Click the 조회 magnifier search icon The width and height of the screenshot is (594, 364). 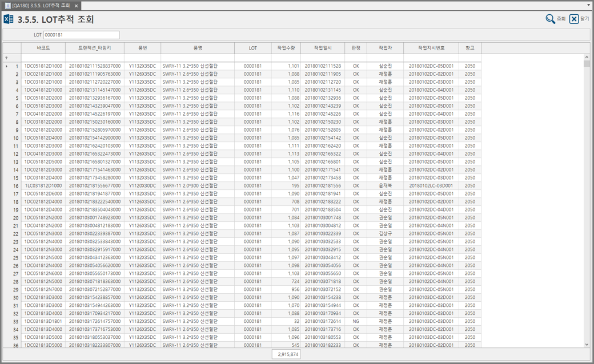[550, 19]
